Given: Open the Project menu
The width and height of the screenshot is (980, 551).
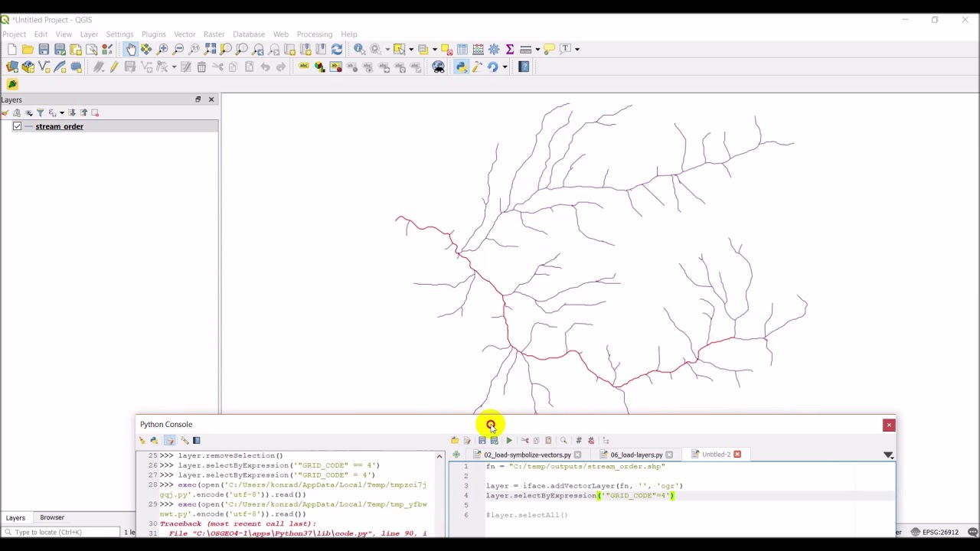Looking at the screenshot, I should (14, 34).
